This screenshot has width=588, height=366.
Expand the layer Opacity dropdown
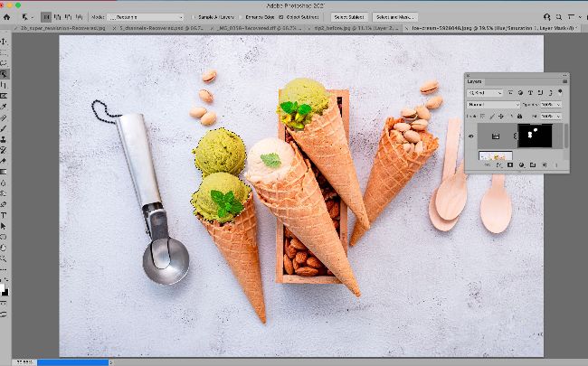[x=557, y=105]
